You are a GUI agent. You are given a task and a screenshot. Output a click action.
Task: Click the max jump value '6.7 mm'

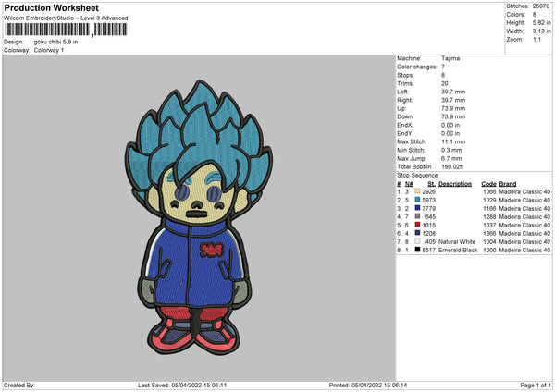coord(451,158)
